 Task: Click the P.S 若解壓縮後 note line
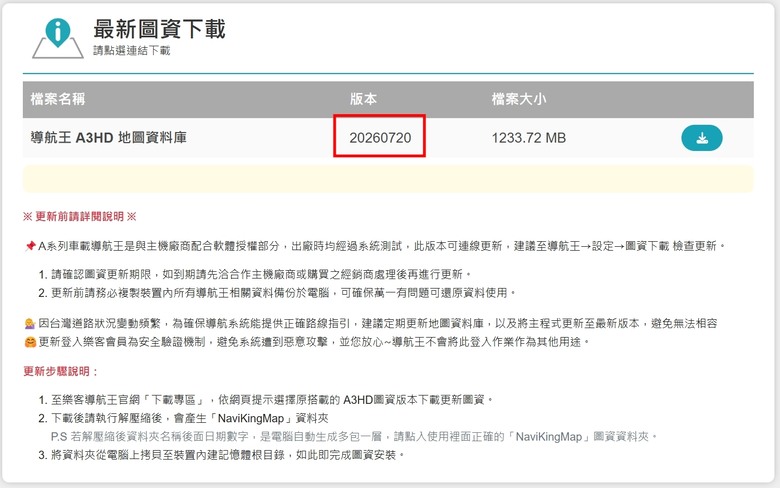tap(354, 437)
